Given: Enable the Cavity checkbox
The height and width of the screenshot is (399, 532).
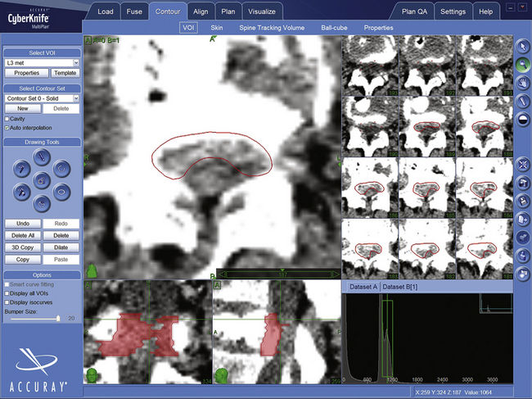Looking at the screenshot, I should (7, 119).
